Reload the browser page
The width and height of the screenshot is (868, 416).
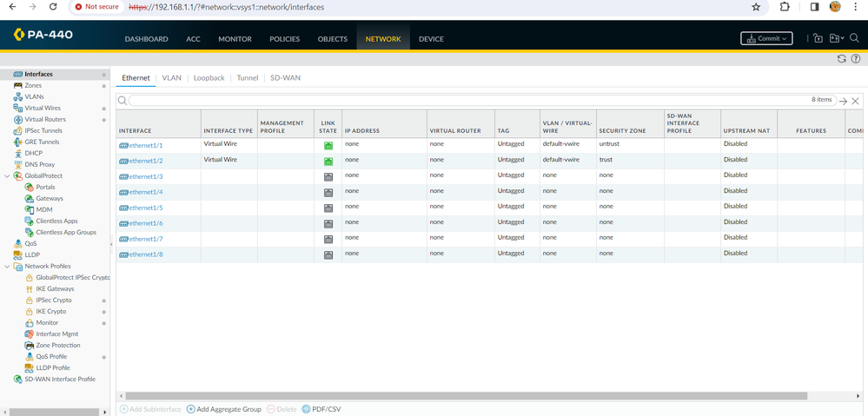[53, 7]
